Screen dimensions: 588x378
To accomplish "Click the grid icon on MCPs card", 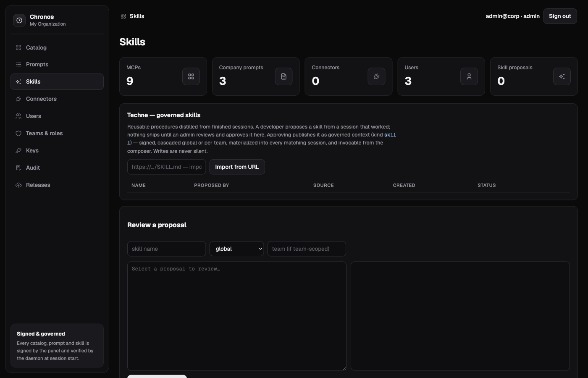I will tap(191, 76).
